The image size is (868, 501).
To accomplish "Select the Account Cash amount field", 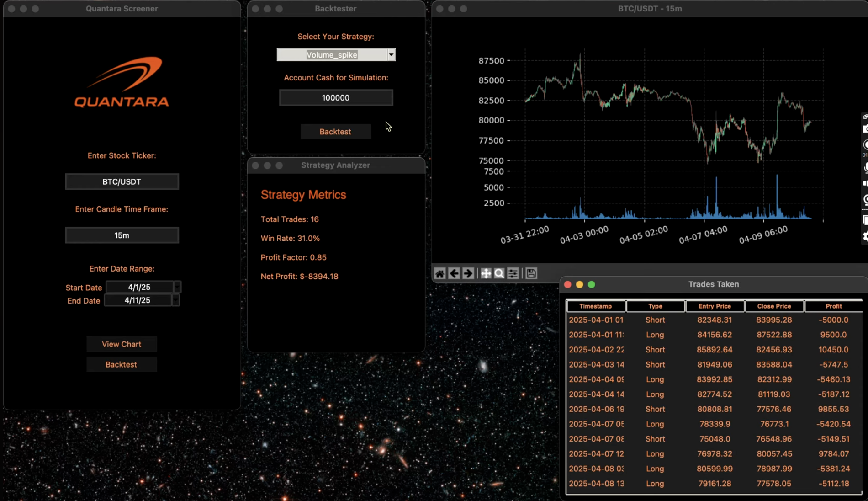I will pyautogui.click(x=336, y=97).
